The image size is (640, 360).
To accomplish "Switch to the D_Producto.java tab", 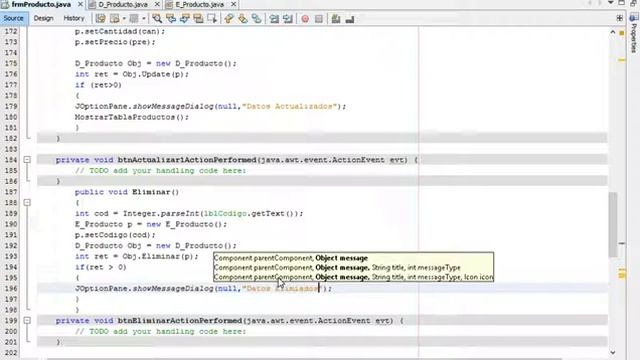I will 123,4.
